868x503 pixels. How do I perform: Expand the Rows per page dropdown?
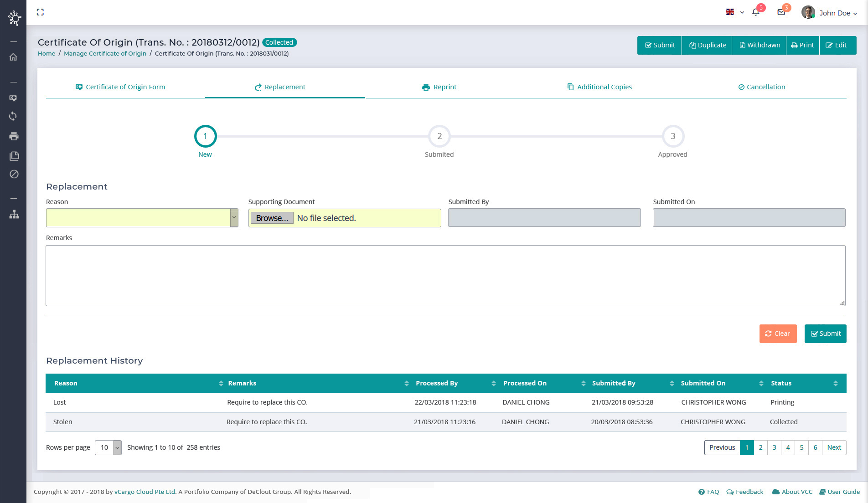[x=108, y=447]
